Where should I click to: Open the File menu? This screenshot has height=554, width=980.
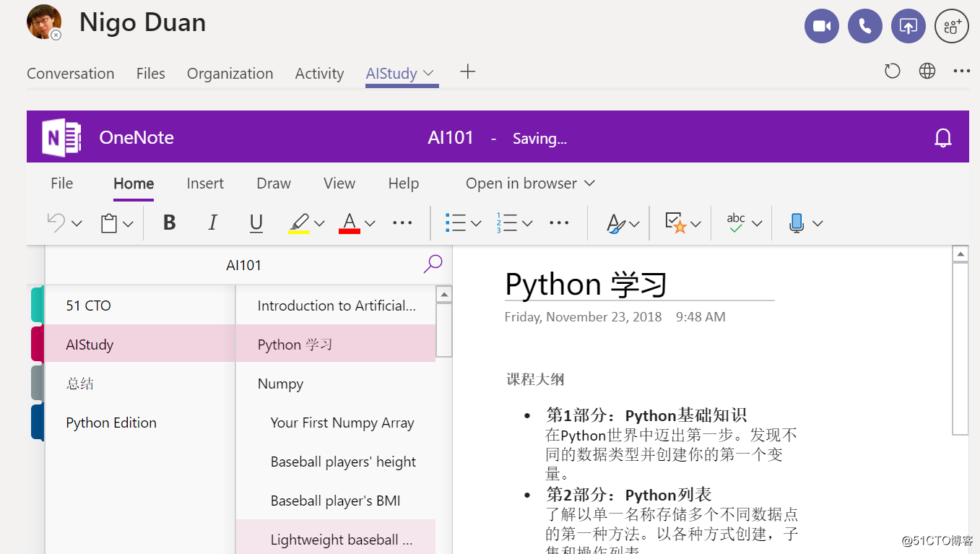62,183
